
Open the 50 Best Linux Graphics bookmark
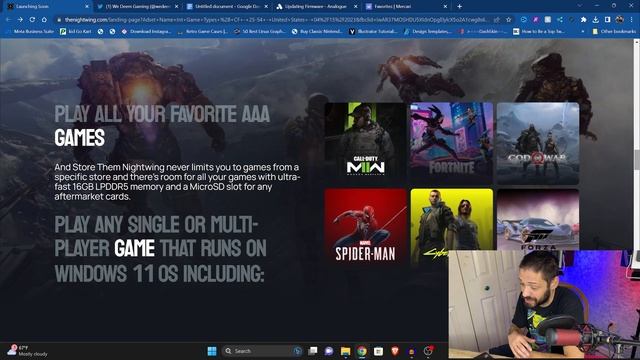(260, 31)
